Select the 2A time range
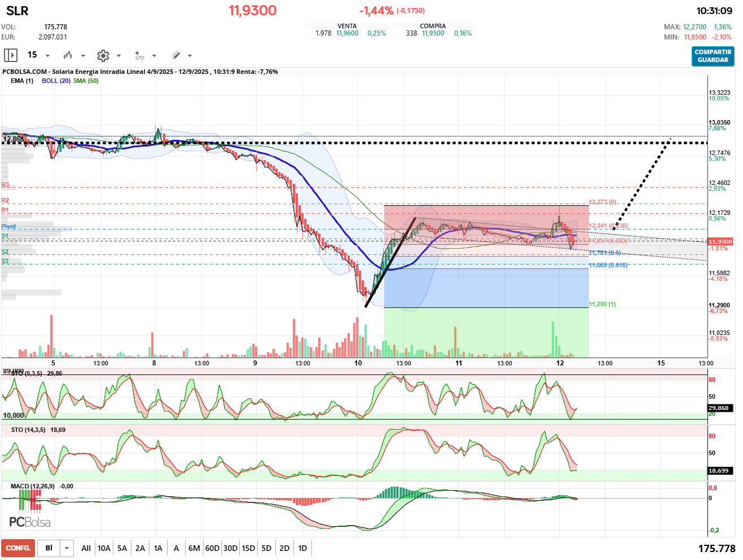This screenshot has height=560, width=743. 140,548
